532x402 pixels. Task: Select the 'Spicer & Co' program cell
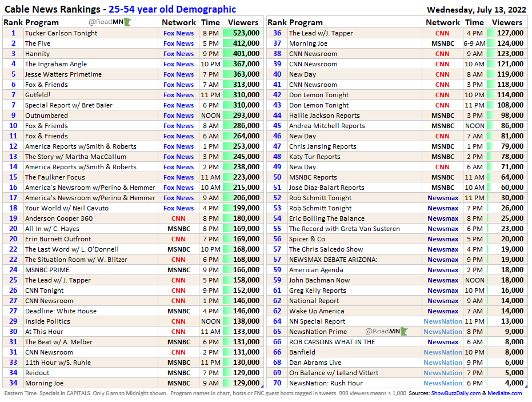click(x=355, y=239)
